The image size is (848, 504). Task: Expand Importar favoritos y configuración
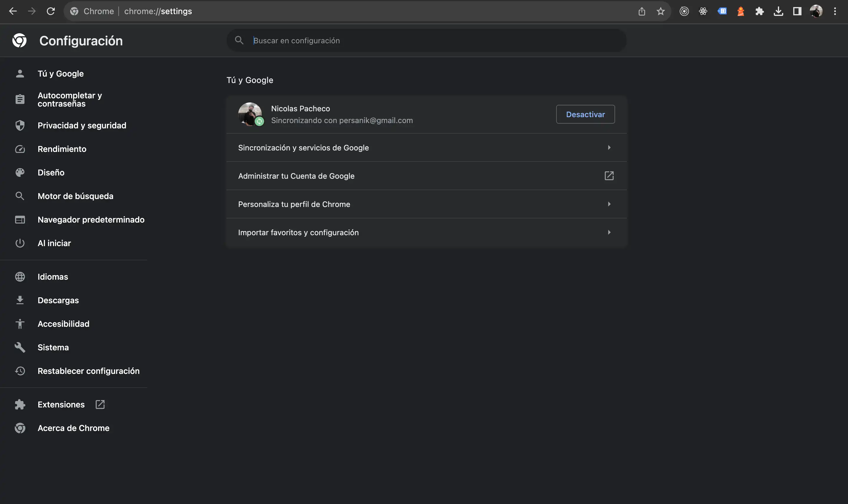click(x=426, y=232)
